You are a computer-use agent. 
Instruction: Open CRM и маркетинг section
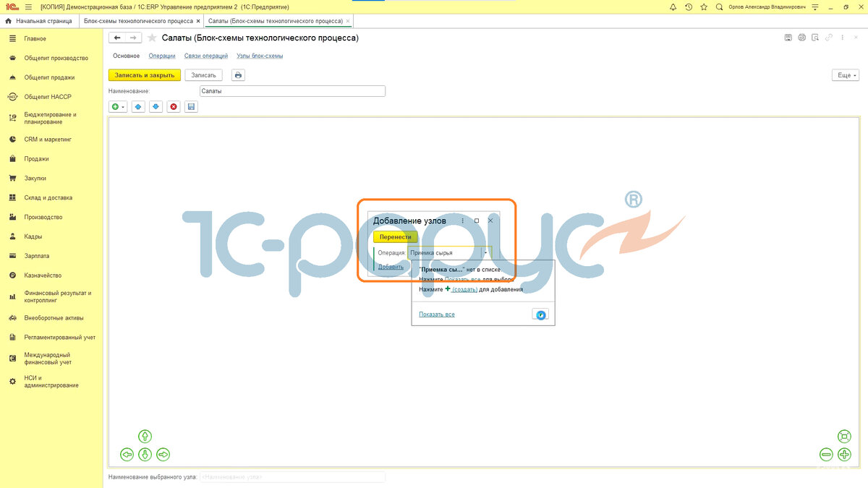(48, 140)
